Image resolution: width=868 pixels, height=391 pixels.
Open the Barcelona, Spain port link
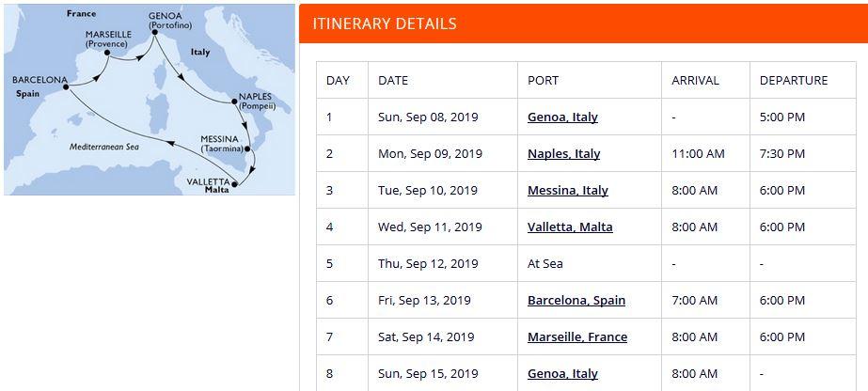[576, 301]
